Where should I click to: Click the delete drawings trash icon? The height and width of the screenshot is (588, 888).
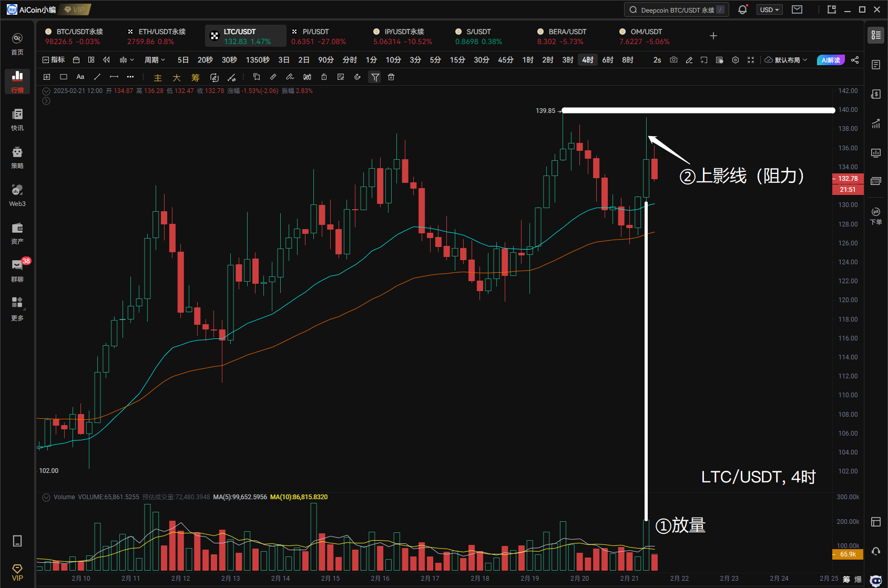pyautogui.click(x=391, y=77)
